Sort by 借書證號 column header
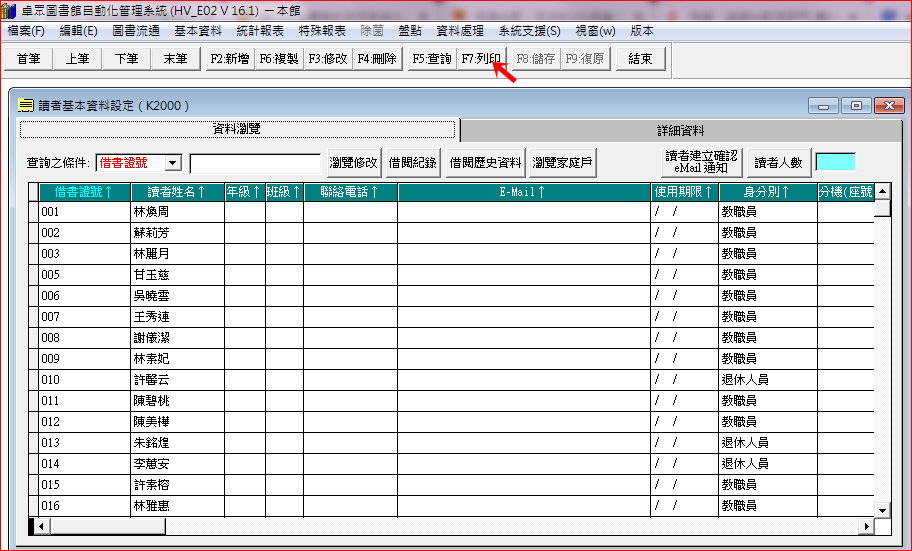The height and width of the screenshot is (551, 912). [85, 192]
